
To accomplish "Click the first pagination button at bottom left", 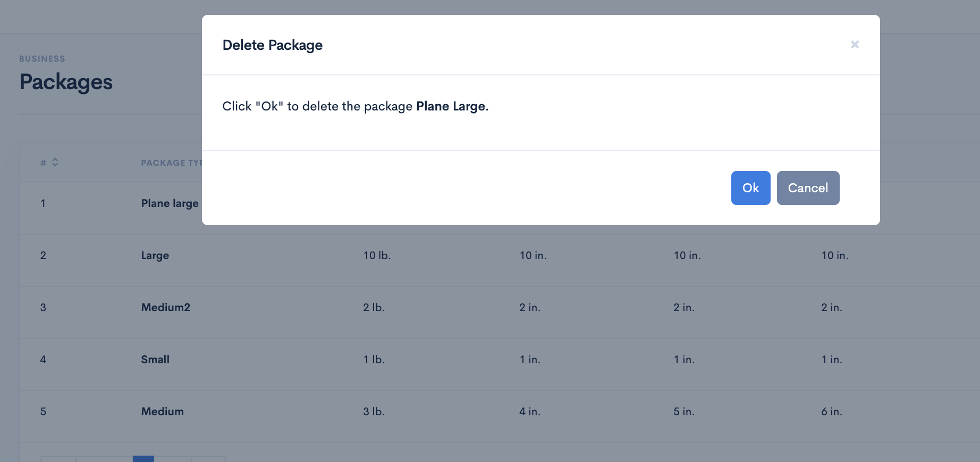I will 58,459.
